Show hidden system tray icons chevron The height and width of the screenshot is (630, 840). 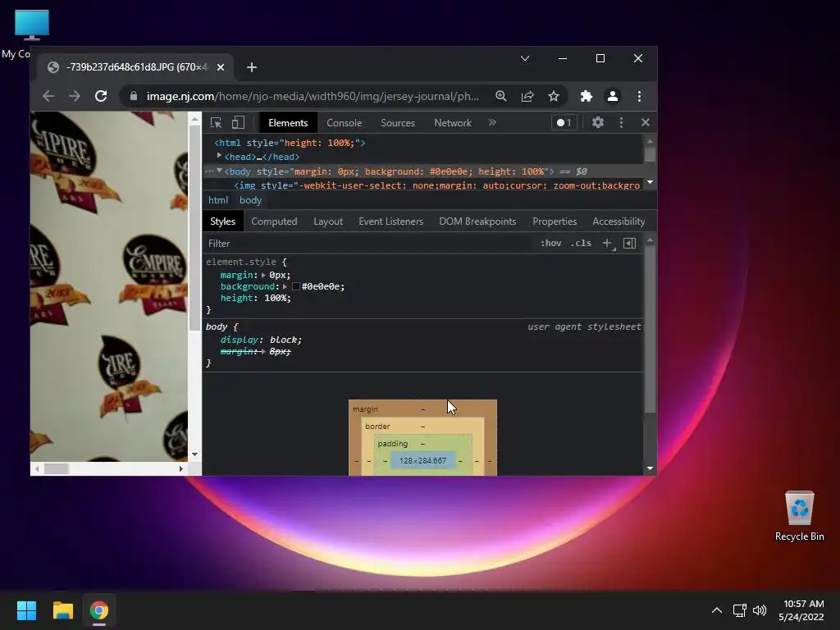pos(717,610)
